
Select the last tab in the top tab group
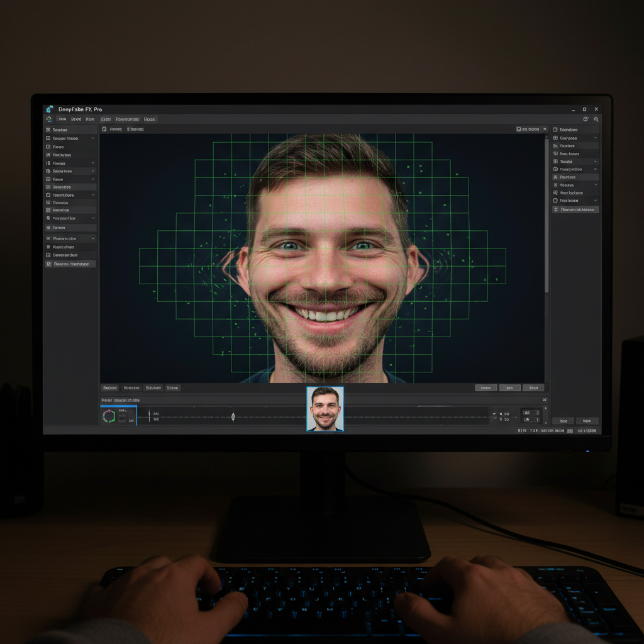click(149, 119)
